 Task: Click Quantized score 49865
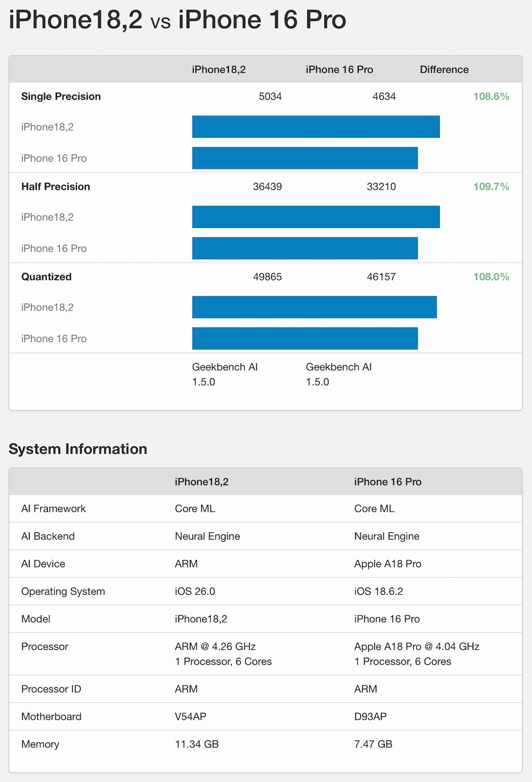pyautogui.click(x=267, y=277)
